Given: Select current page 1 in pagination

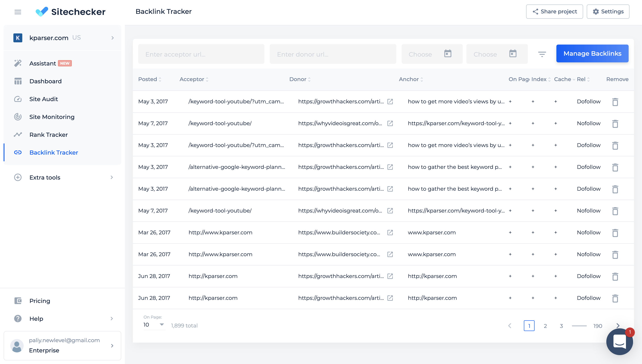Looking at the screenshot, I should pyautogui.click(x=529, y=326).
